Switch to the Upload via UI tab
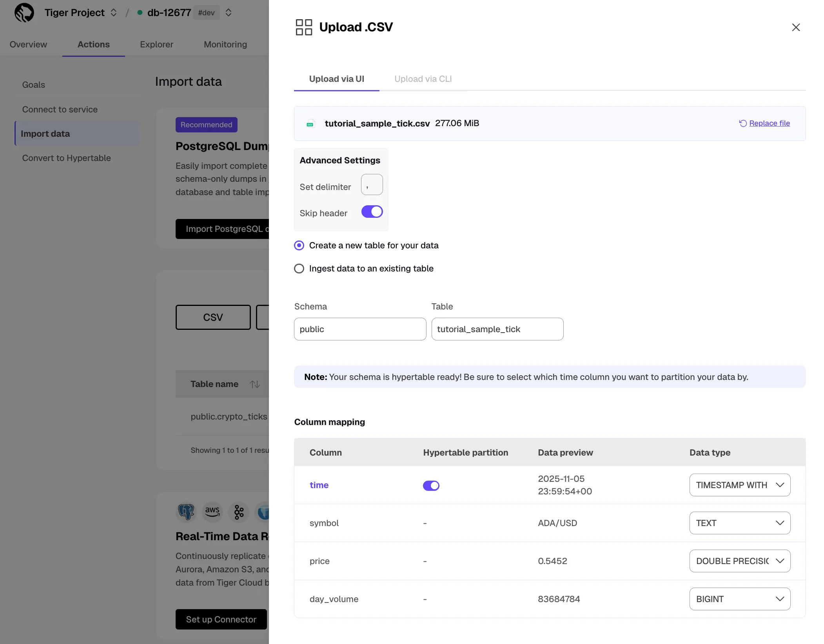The image size is (824, 644). [336, 79]
